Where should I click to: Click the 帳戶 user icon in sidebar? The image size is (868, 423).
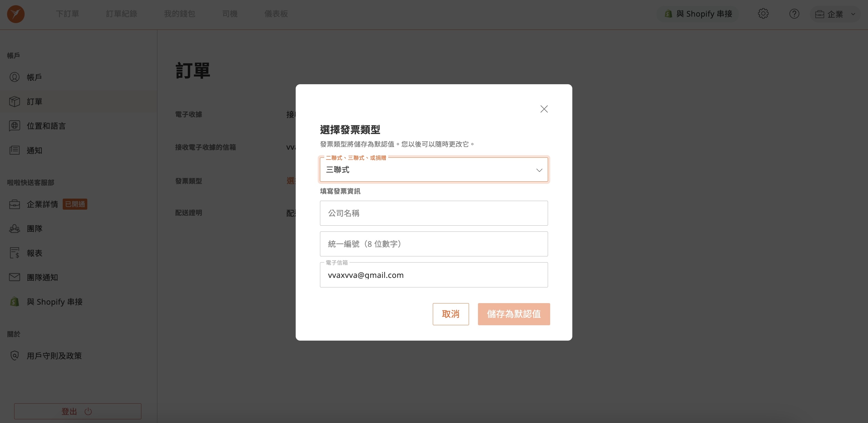coord(14,77)
